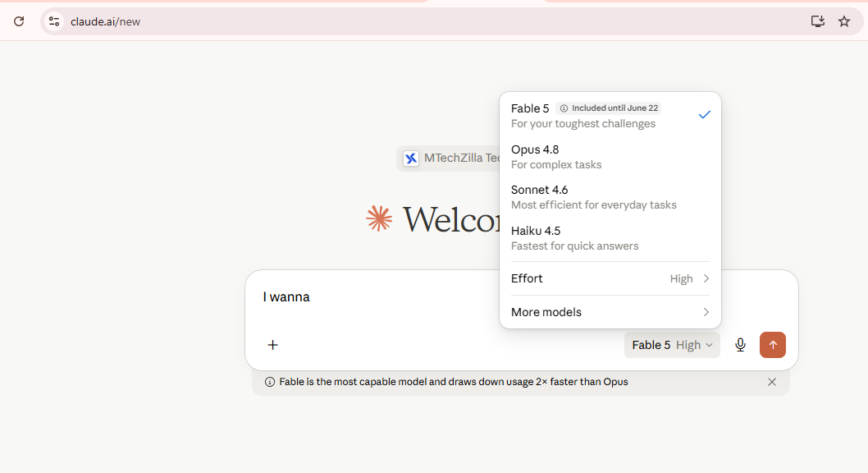The image size is (868, 473).
Task: Dismiss the Fable usage notice banner
Action: [x=772, y=382]
